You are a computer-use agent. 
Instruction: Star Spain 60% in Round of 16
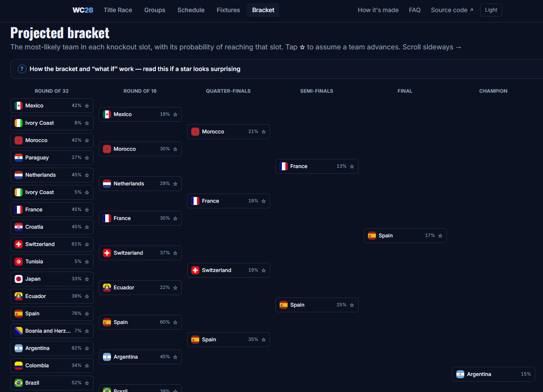tap(175, 322)
